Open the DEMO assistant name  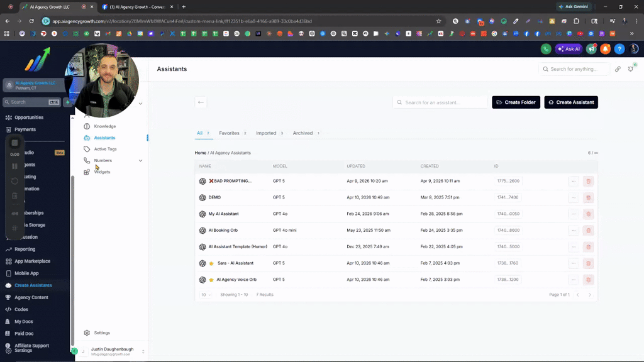tap(214, 197)
